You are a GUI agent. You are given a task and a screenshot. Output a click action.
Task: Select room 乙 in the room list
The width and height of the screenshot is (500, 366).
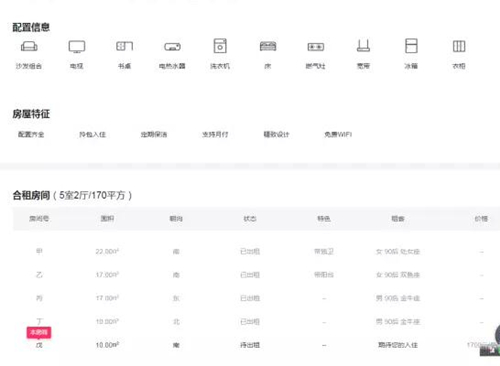pos(39,275)
